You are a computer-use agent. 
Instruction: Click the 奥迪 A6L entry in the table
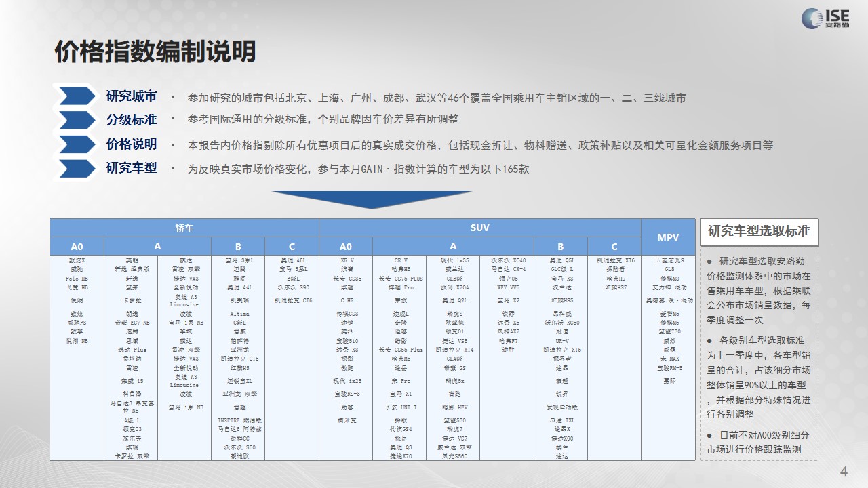(293, 260)
